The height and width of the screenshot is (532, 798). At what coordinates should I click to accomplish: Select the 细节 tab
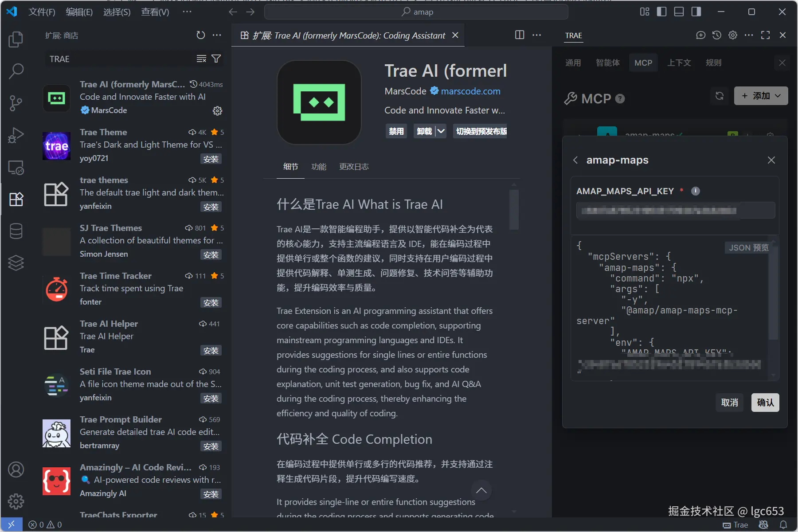coord(290,167)
